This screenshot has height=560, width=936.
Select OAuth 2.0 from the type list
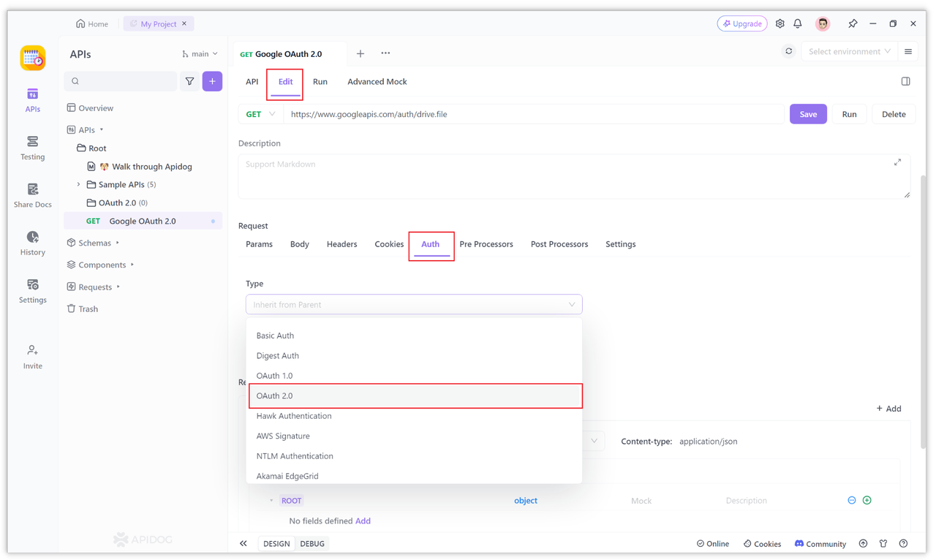pyautogui.click(x=415, y=396)
